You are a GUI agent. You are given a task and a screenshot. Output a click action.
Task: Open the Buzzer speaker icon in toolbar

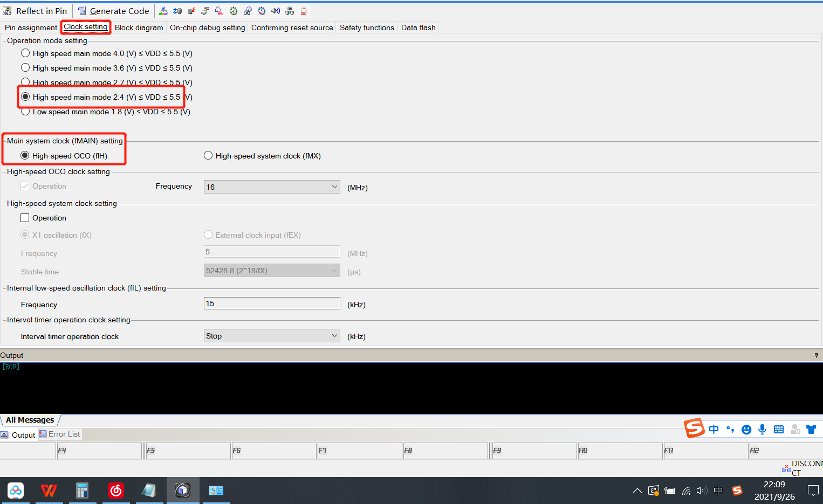click(x=276, y=11)
